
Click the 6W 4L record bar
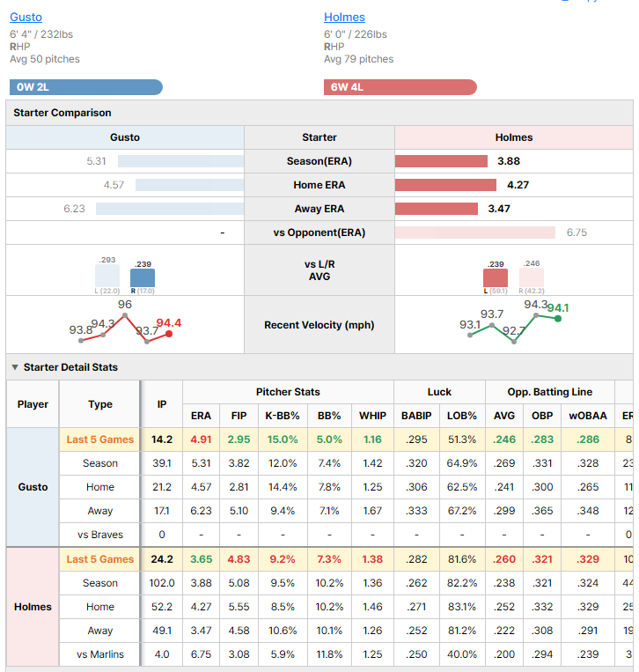400,87
